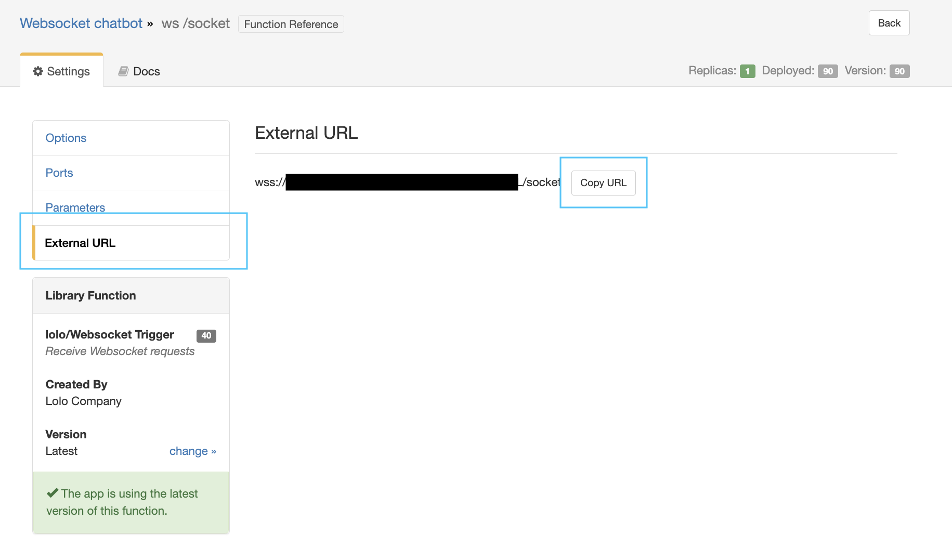This screenshot has height=560, width=952.
Task: Select External URL menu item
Action: coord(81,243)
